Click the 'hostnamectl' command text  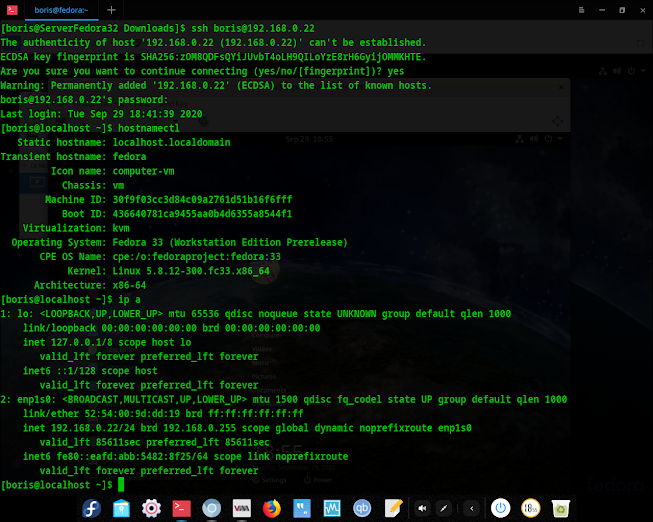(x=149, y=128)
